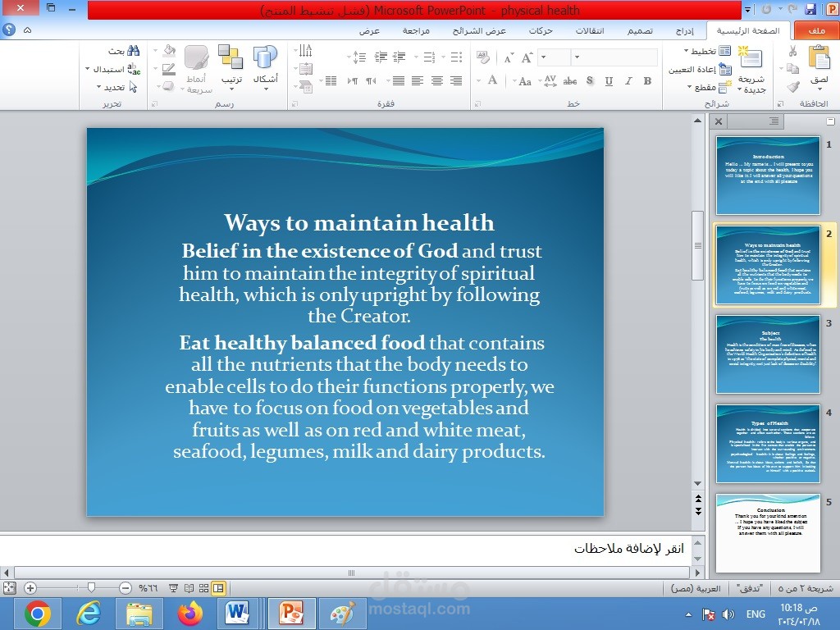Switch to Slide Sorter view in status bar
The height and width of the screenshot is (630, 840).
coord(203,588)
